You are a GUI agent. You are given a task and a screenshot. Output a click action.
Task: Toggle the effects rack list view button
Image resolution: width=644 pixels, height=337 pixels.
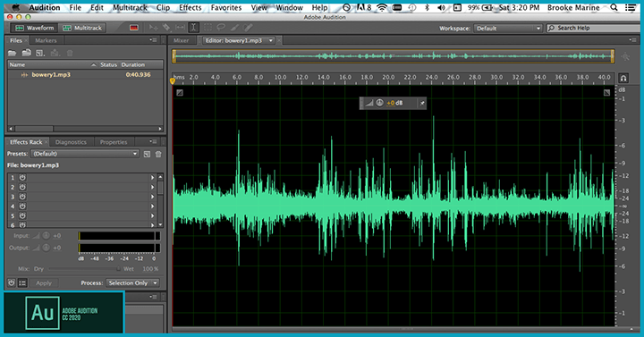(x=22, y=282)
